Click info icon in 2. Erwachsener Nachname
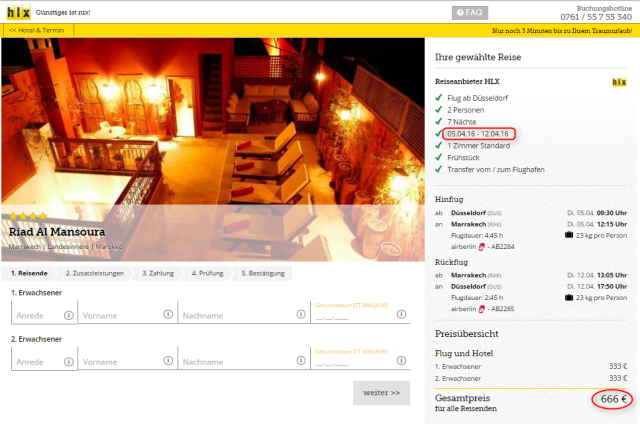The image size is (640, 431). point(301,360)
